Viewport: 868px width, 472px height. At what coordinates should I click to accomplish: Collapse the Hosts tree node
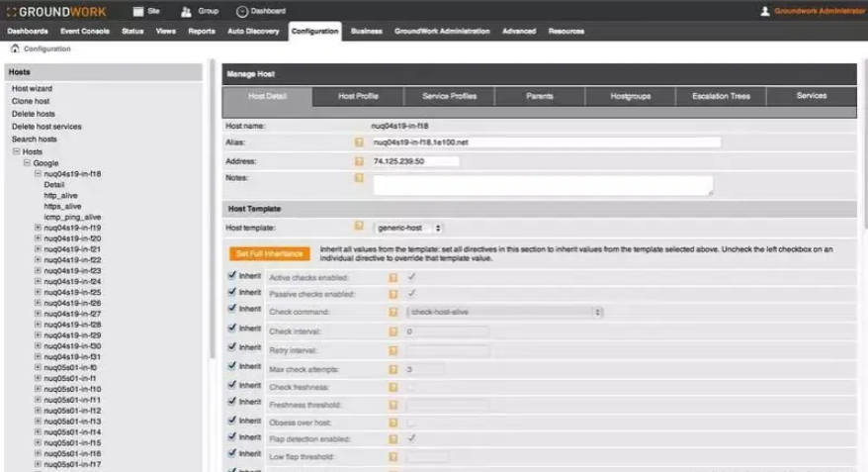[x=16, y=151]
